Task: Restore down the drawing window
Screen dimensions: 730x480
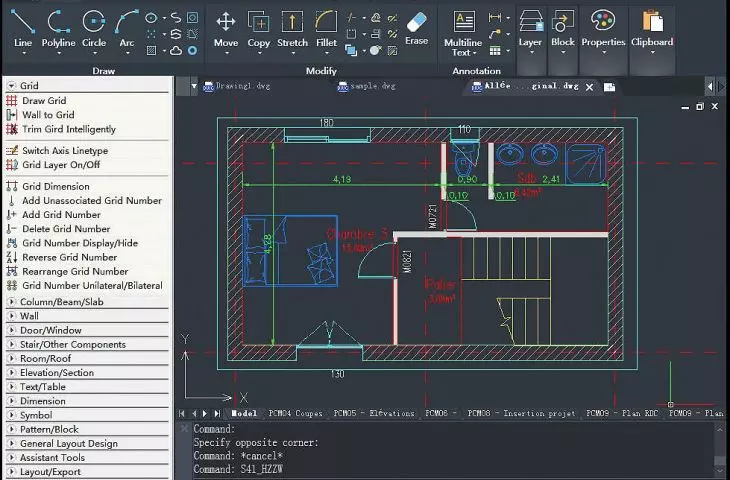Action: point(700,107)
